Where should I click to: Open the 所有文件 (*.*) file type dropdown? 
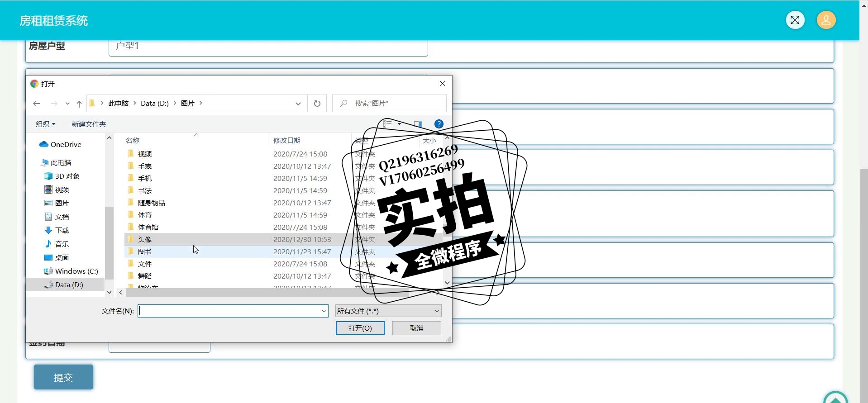(x=388, y=311)
